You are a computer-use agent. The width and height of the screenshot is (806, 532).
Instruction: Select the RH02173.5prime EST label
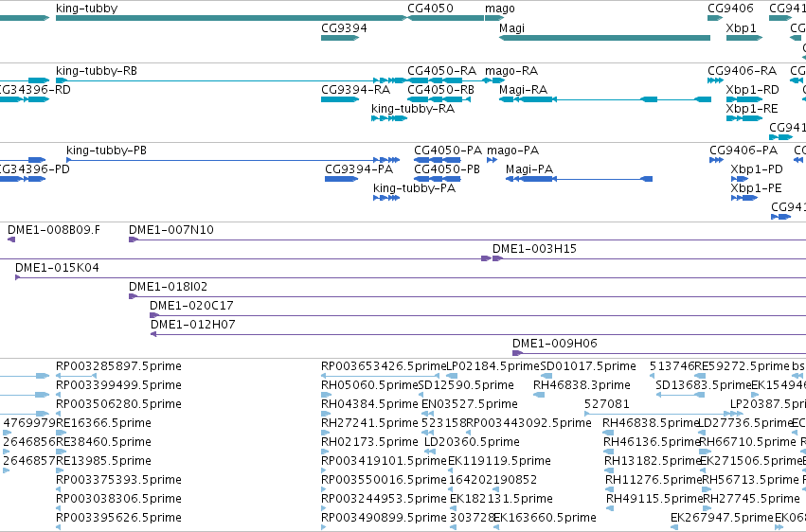[x=369, y=443]
